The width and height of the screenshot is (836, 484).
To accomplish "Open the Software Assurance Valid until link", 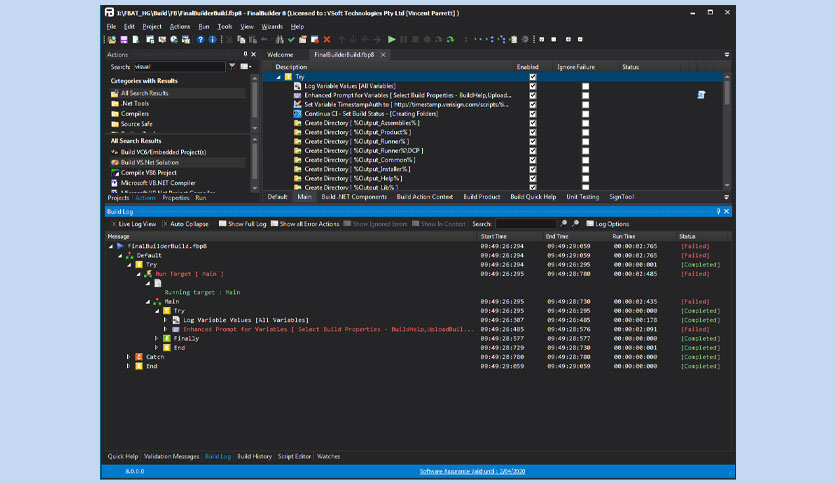I will point(472,471).
